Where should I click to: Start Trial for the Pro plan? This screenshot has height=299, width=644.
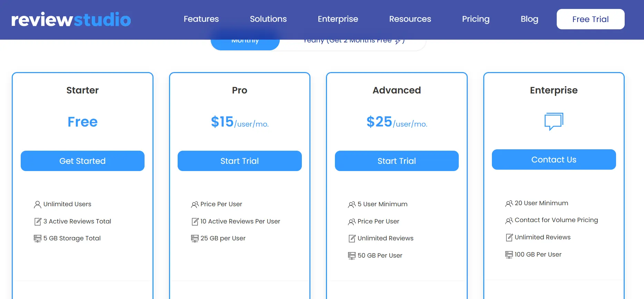(239, 161)
